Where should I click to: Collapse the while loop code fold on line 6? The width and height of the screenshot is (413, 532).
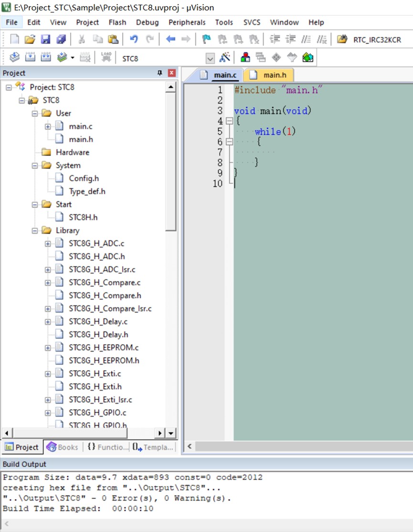pos(230,142)
